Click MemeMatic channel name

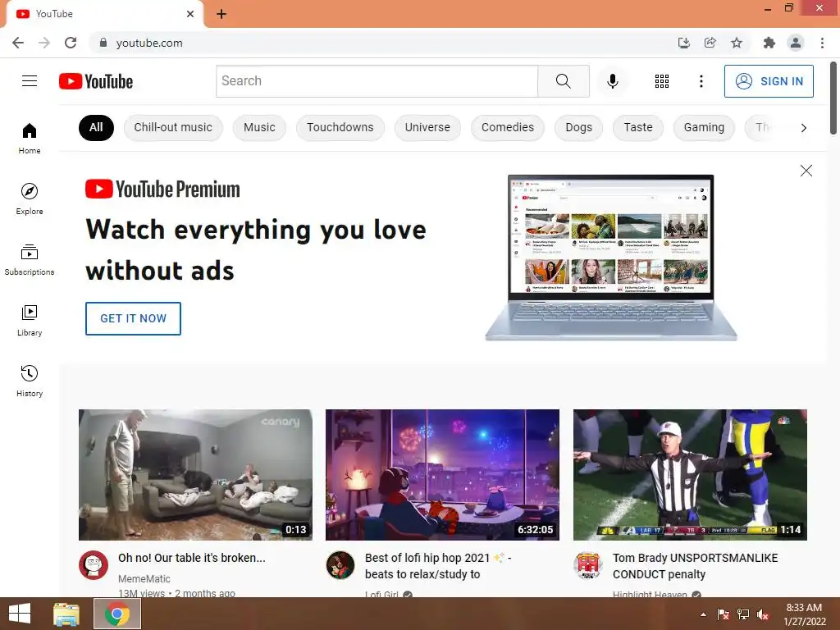[x=144, y=579]
